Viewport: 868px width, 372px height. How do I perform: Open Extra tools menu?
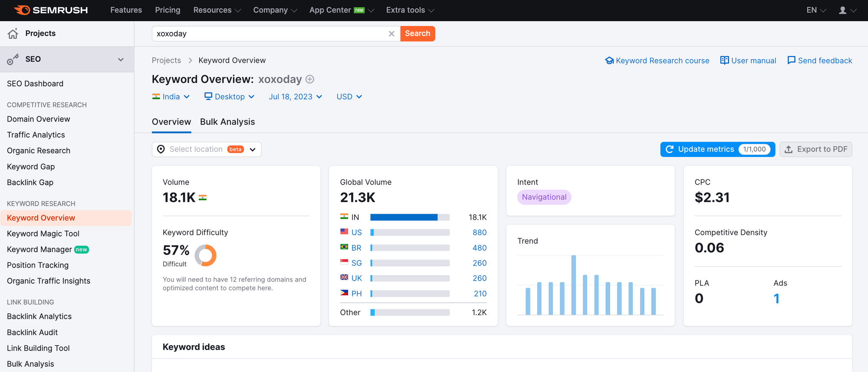(410, 10)
